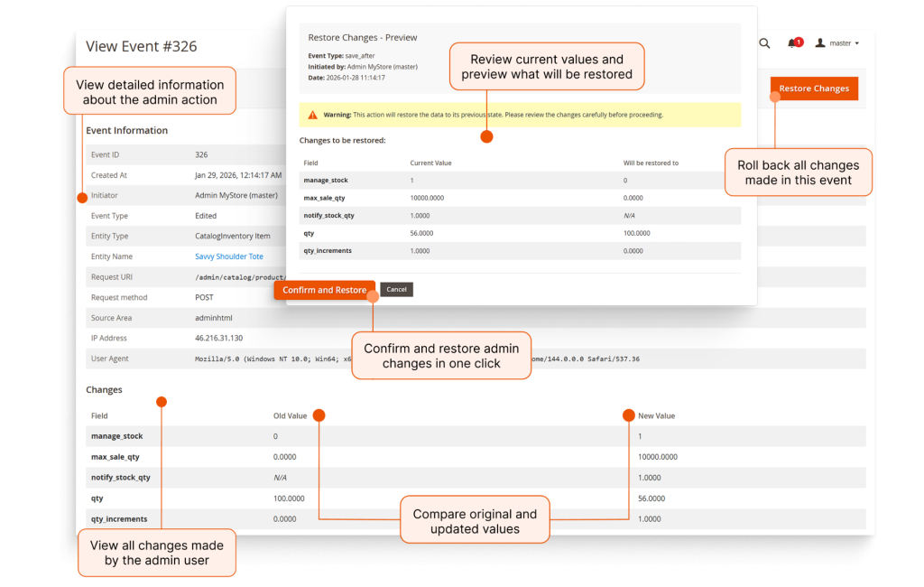
Task: Select the manage_stock row in Changes table
Action: (x=476, y=436)
